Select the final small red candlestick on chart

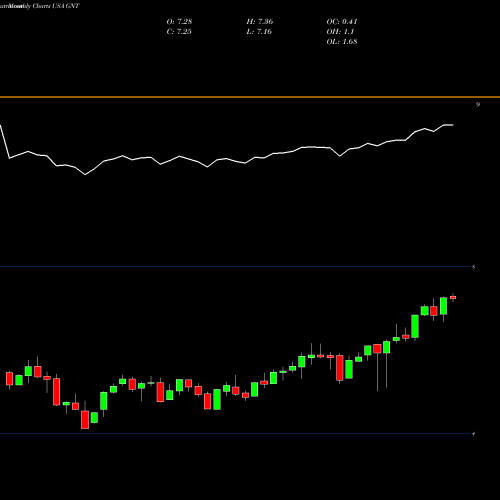coord(453,297)
